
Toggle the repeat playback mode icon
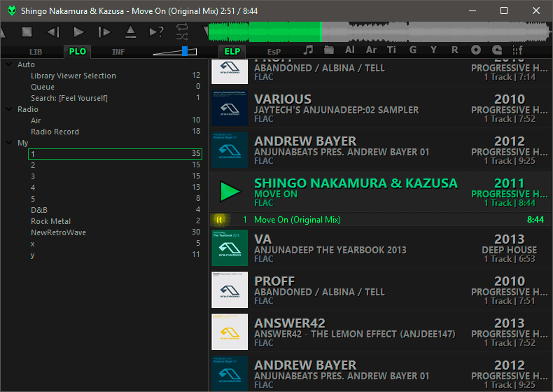[183, 27]
